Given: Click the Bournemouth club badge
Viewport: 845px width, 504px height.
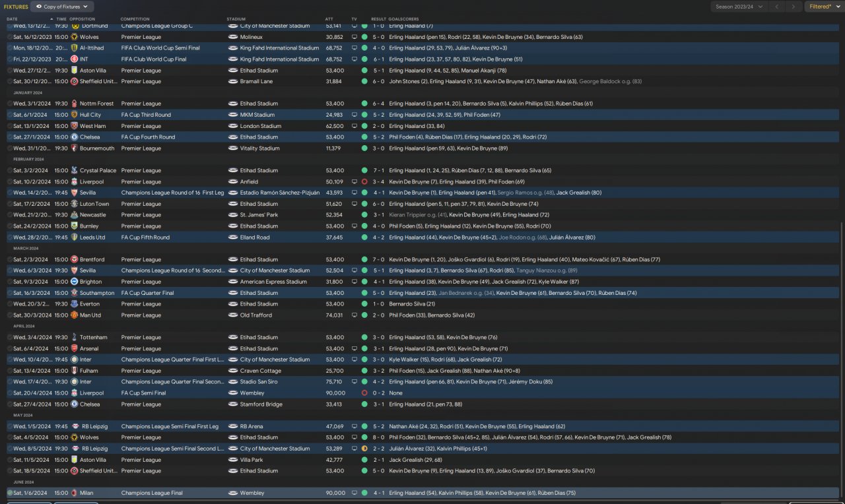Looking at the screenshot, I should (x=75, y=148).
